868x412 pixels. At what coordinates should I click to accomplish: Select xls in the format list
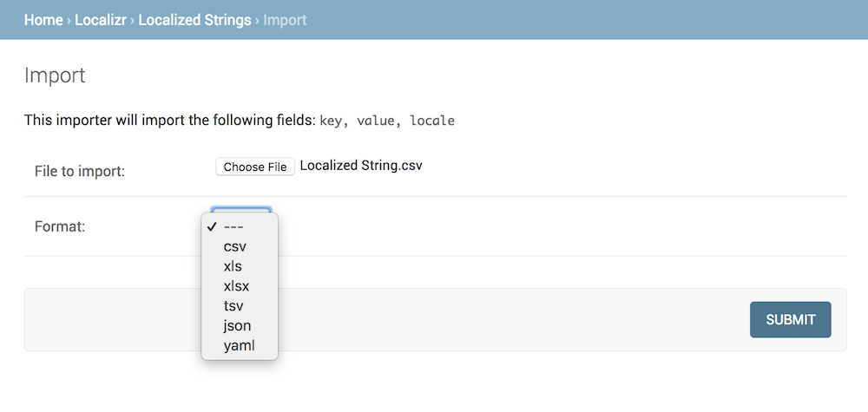click(233, 266)
